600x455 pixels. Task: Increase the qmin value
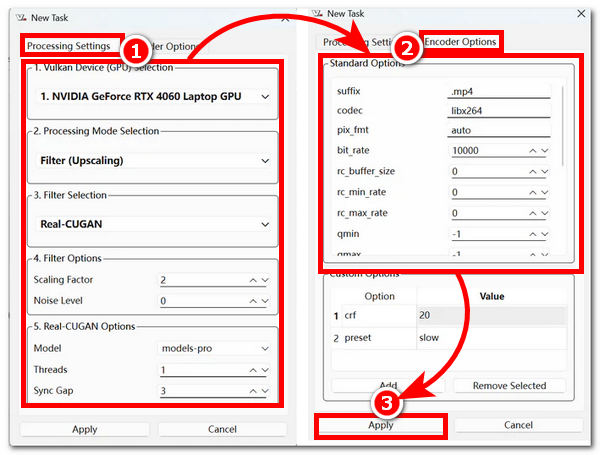[x=533, y=234]
